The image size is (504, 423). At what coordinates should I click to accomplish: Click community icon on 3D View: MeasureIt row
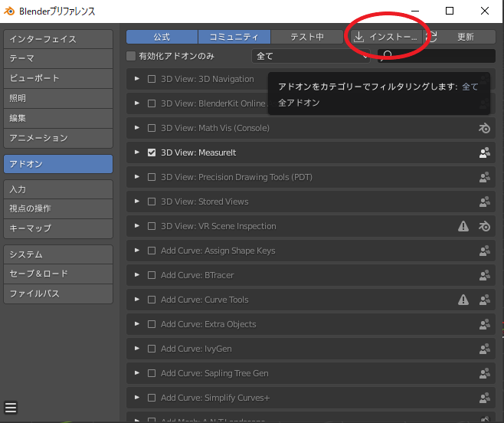click(x=484, y=152)
